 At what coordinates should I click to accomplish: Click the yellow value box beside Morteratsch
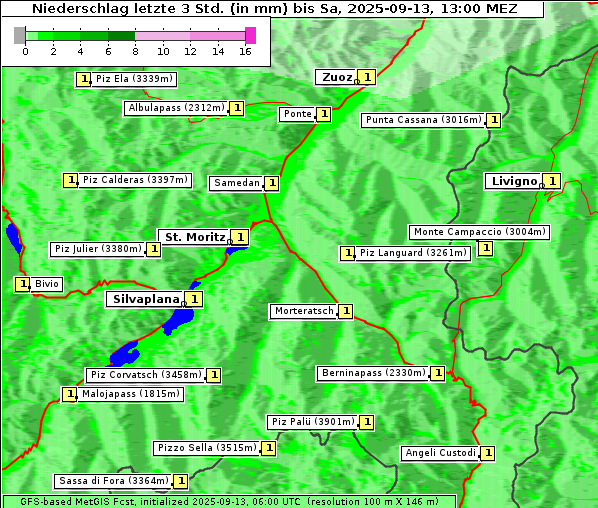point(346,312)
